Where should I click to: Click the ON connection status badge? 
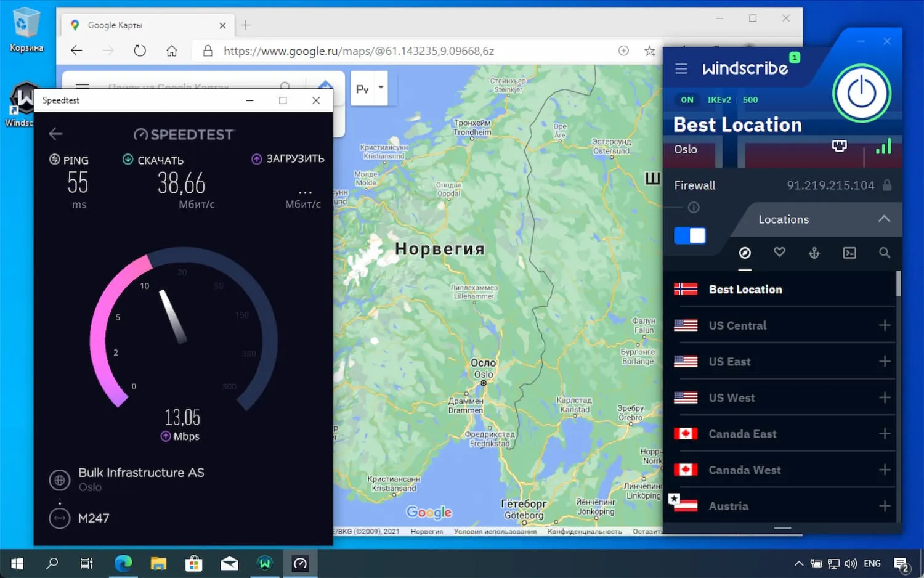[687, 100]
